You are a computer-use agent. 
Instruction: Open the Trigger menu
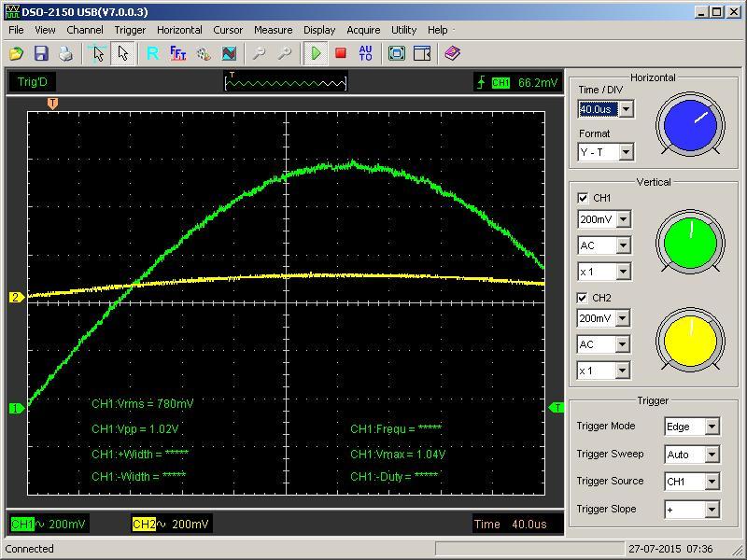130,30
